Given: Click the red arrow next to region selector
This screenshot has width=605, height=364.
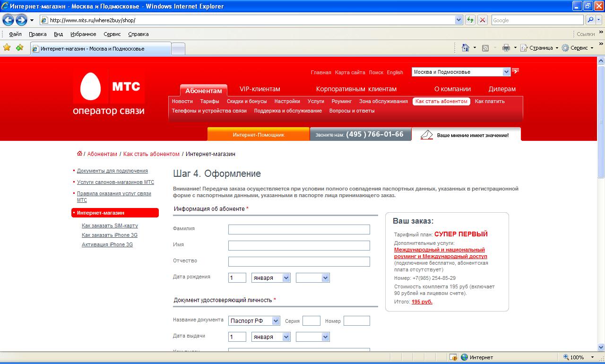Looking at the screenshot, I should coord(515,71).
